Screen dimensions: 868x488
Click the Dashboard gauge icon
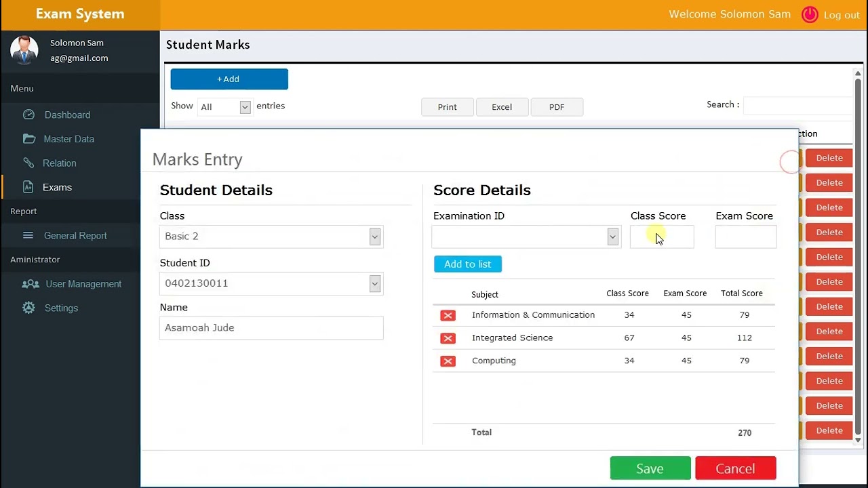[28, 115]
